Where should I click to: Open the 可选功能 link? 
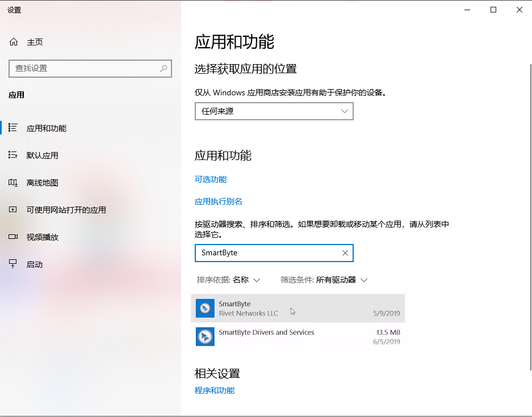point(210,179)
